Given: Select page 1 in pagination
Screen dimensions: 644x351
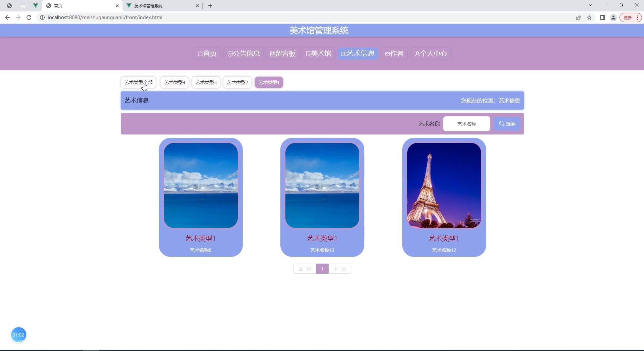Looking at the screenshot, I should (322, 269).
